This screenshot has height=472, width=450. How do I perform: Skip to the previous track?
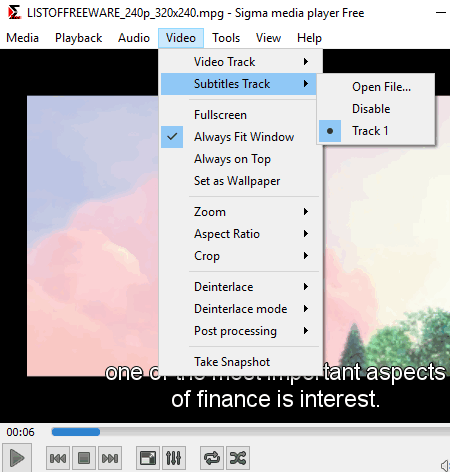tap(58, 458)
